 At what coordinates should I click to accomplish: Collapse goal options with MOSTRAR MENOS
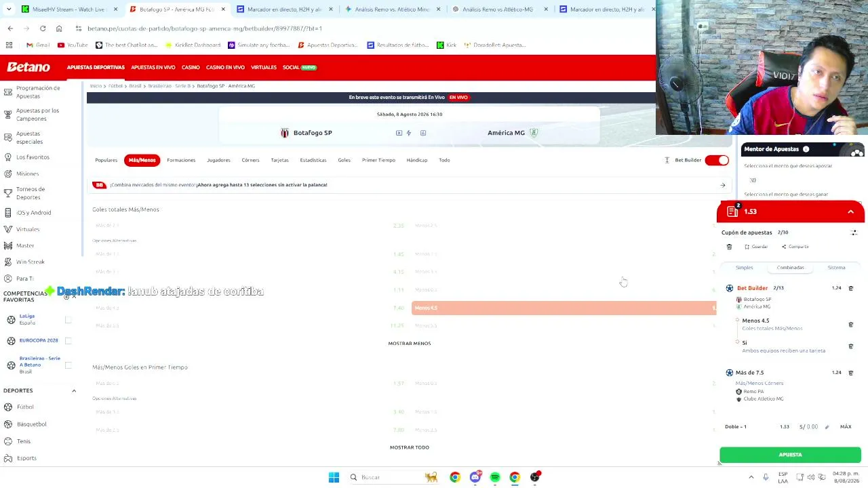(x=410, y=344)
